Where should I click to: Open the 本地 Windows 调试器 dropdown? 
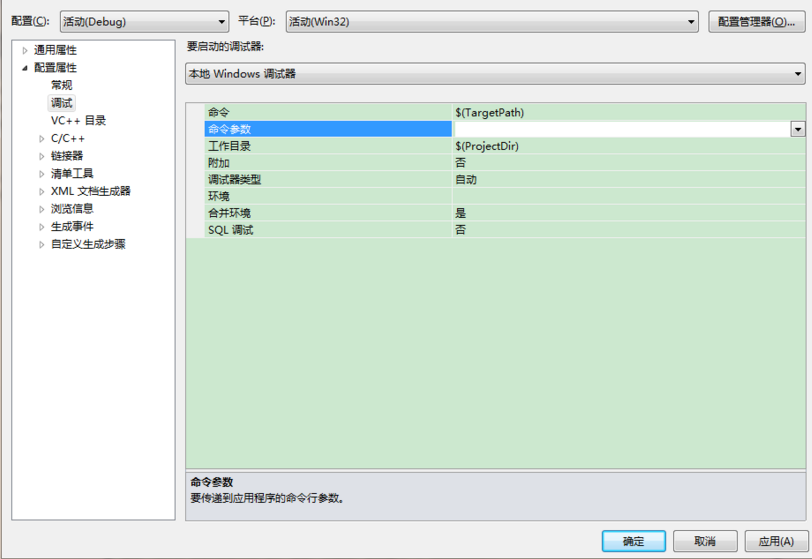495,74
